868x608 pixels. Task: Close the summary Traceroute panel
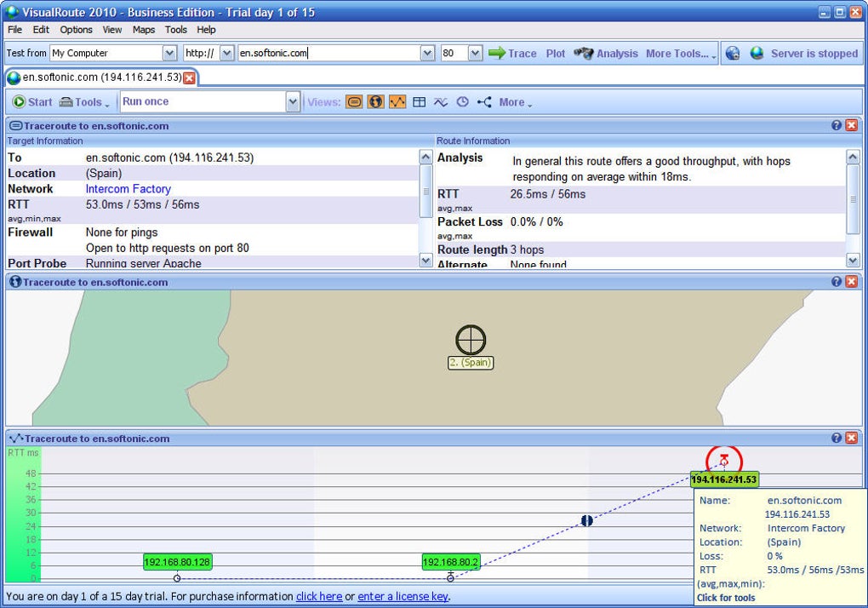[x=852, y=126]
